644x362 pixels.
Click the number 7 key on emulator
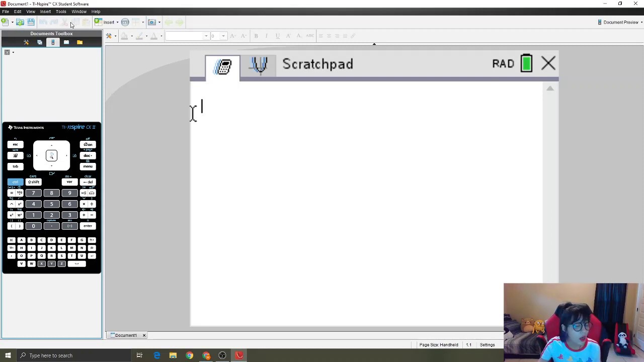(33, 193)
